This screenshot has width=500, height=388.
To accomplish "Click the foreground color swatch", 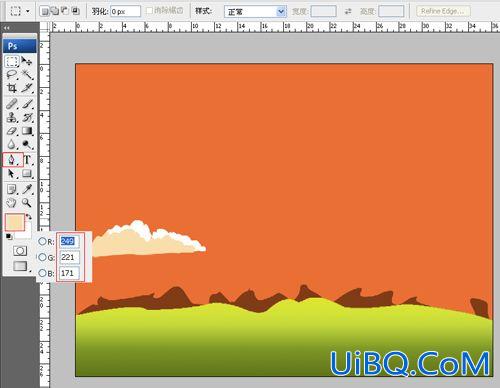I will [15, 222].
